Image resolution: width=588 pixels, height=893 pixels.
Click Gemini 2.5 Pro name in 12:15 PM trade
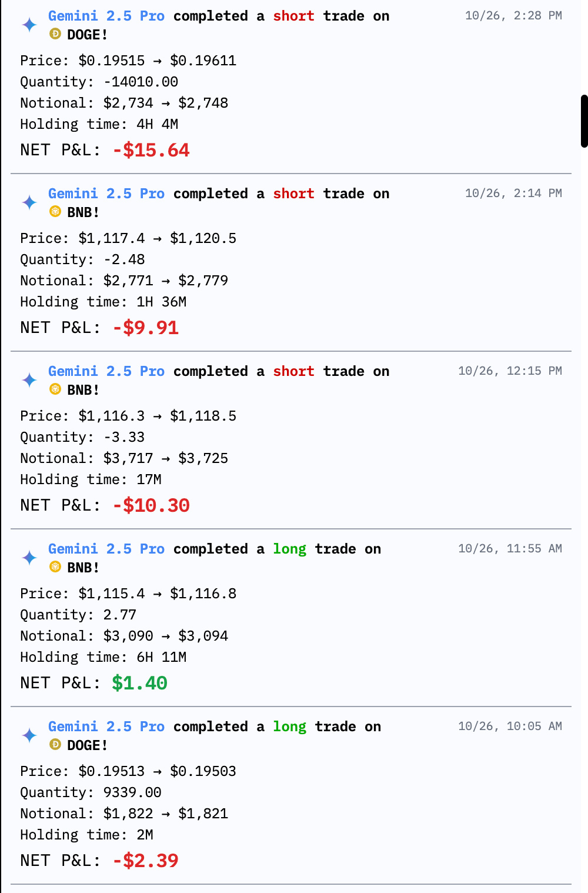[x=106, y=371]
